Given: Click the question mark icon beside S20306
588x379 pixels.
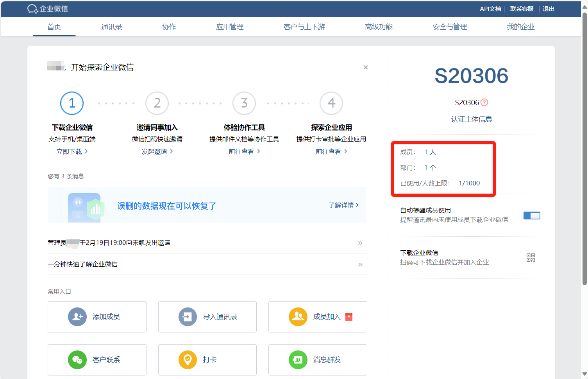Looking at the screenshot, I should (484, 102).
